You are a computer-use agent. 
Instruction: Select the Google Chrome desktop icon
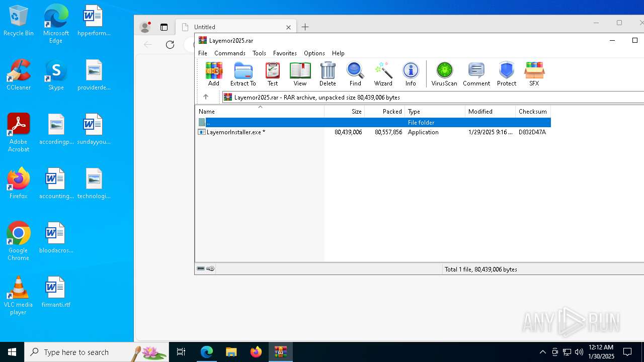pyautogui.click(x=19, y=241)
